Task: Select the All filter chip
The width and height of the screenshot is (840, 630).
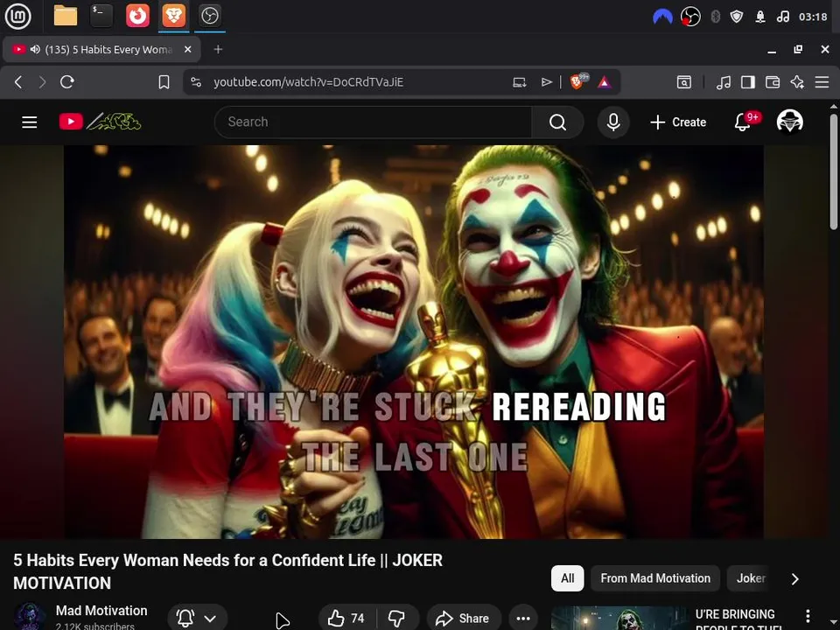Action: (x=567, y=578)
